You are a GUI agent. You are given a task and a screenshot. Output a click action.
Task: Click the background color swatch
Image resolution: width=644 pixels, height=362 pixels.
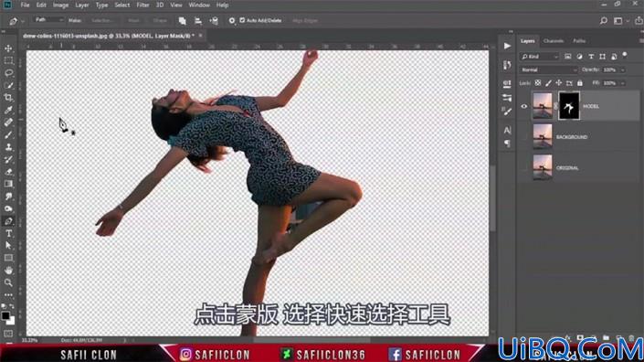[x=12, y=322]
